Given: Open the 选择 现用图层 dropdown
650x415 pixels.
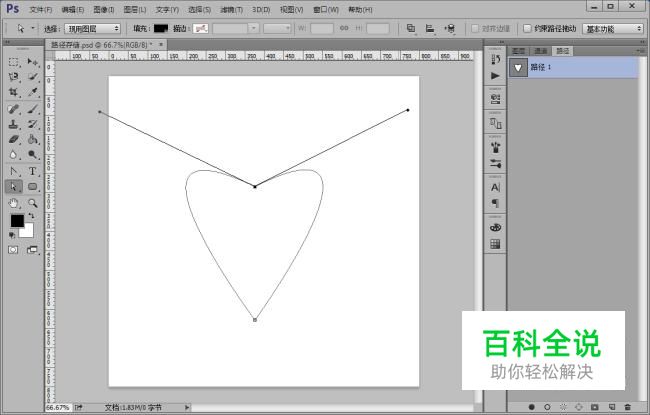Looking at the screenshot, I should tap(92, 29).
